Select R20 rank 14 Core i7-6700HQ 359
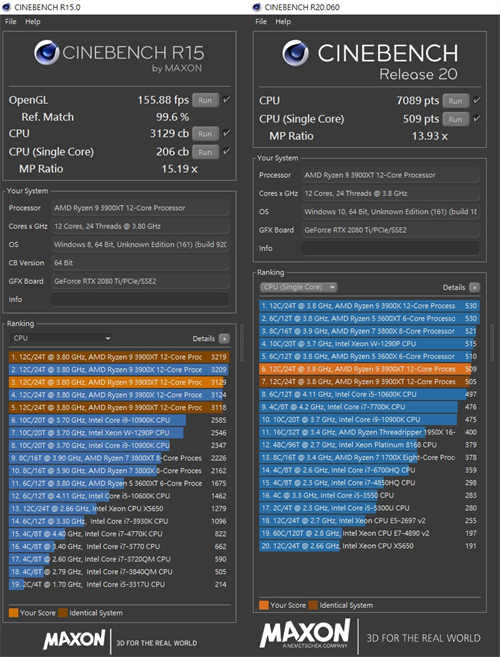 tap(369, 470)
